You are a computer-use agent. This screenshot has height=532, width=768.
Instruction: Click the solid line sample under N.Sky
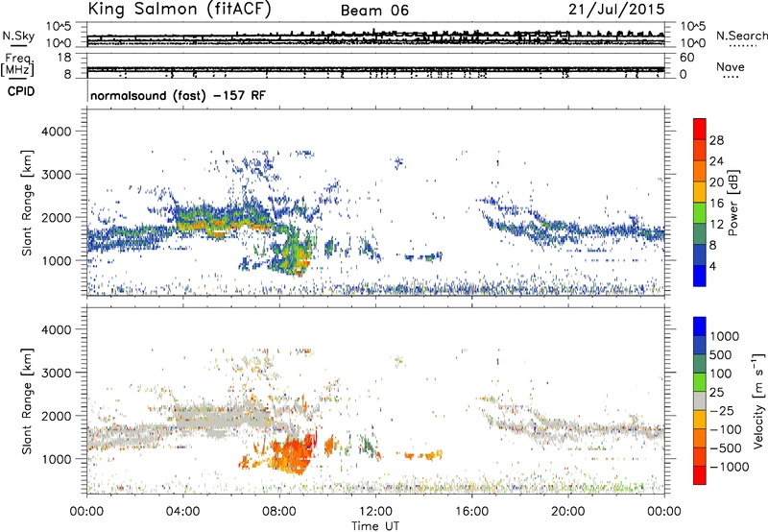18,45
